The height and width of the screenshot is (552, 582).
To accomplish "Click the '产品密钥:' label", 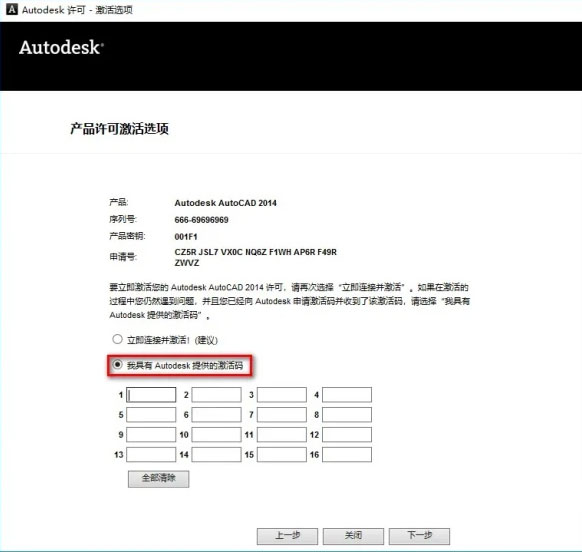I will (127, 236).
